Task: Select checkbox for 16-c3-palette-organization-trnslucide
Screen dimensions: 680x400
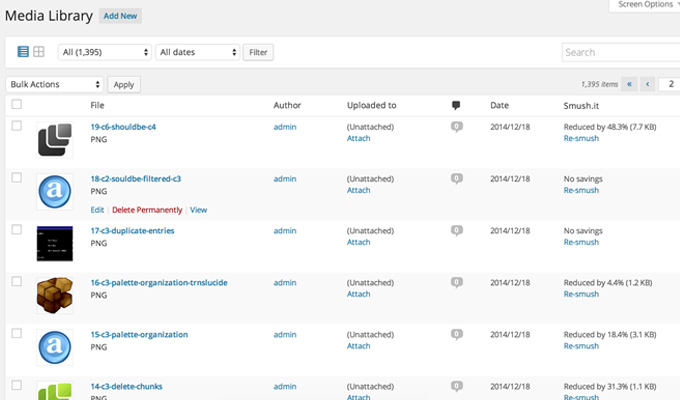Action: pyautogui.click(x=16, y=282)
